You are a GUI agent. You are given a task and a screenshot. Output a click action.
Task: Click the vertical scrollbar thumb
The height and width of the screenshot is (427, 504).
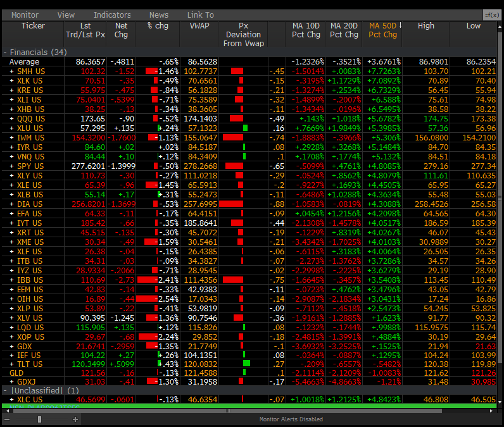click(x=500, y=197)
